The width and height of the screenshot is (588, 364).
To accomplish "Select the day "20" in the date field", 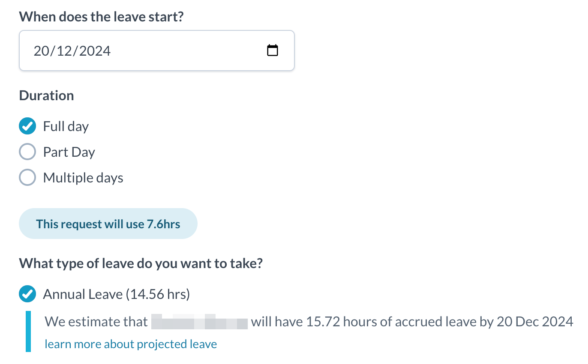I will click(x=42, y=51).
